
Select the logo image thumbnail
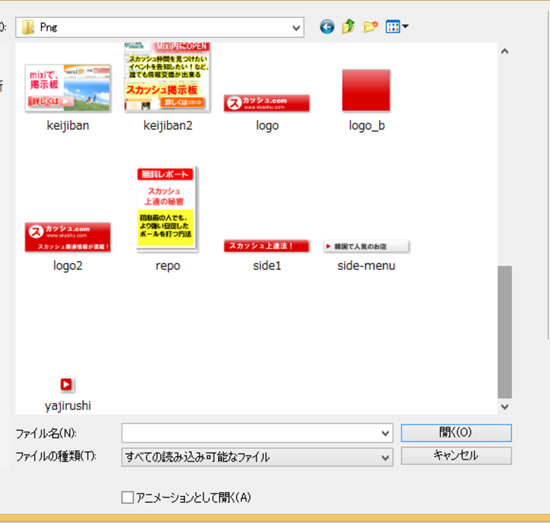pyautogui.click(x=267, y=103)
